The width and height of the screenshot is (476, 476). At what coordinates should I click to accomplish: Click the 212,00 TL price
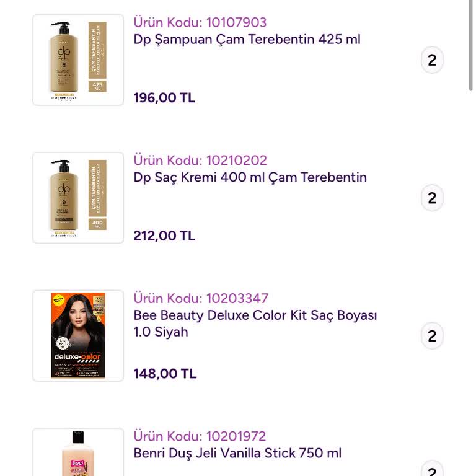164,236
